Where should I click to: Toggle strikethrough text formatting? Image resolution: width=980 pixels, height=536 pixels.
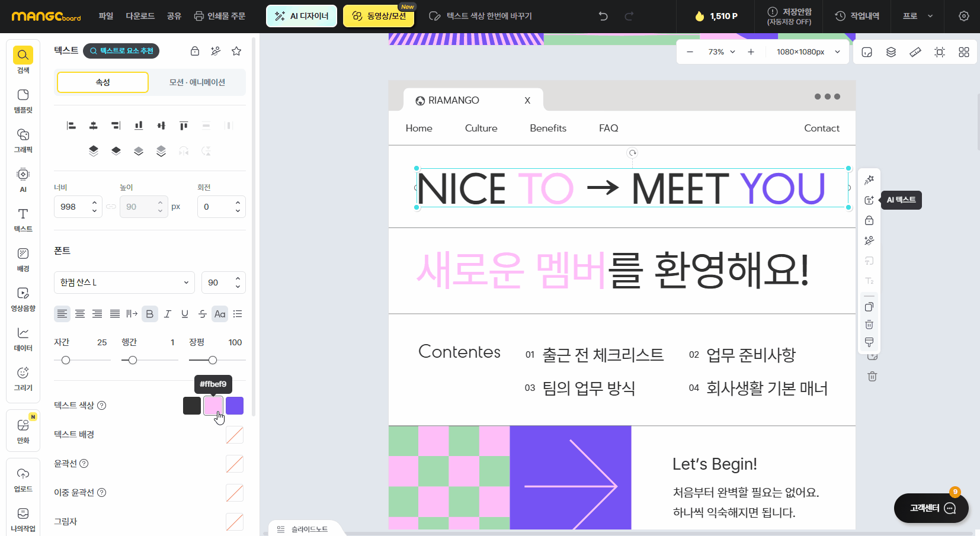point(203,314)
